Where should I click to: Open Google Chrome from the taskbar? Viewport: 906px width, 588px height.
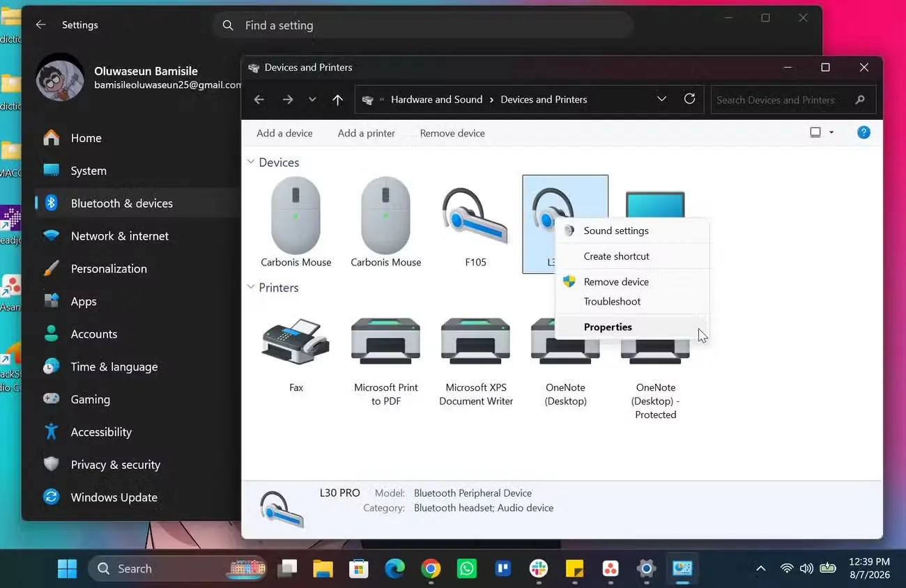coord(431,568)
